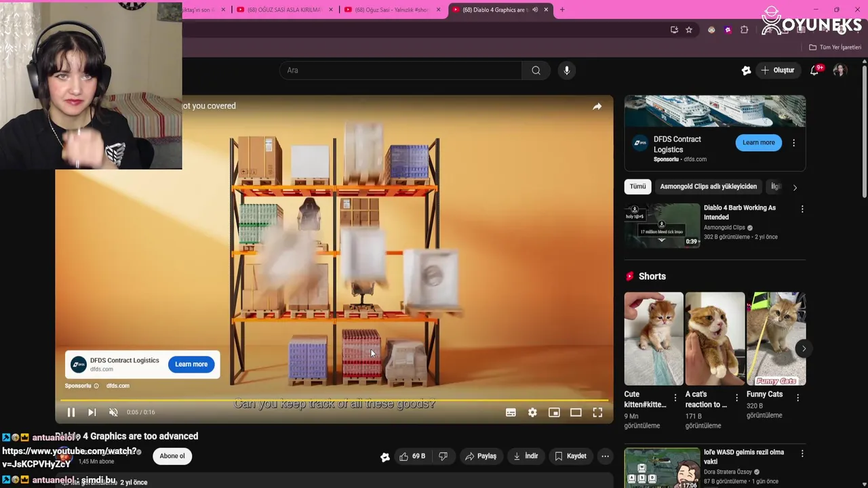Enter fullscreen mode
Viewport: 868px width, 488px height.
pos(597,412)
